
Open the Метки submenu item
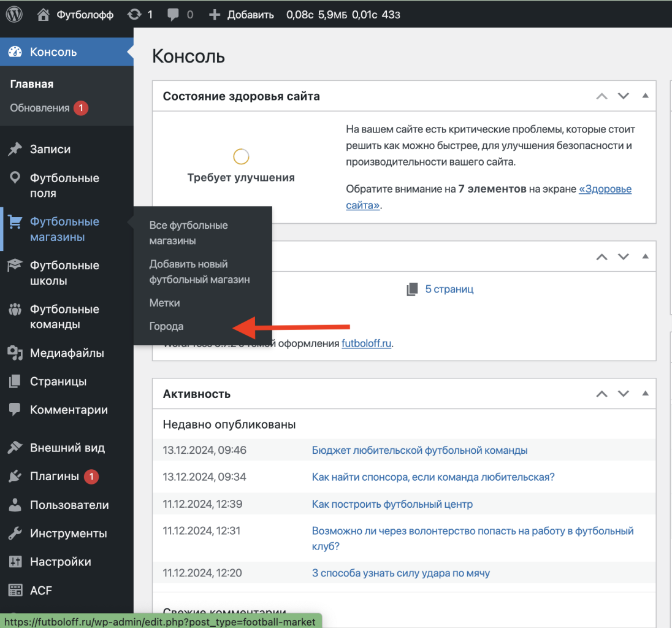[164, 303]
